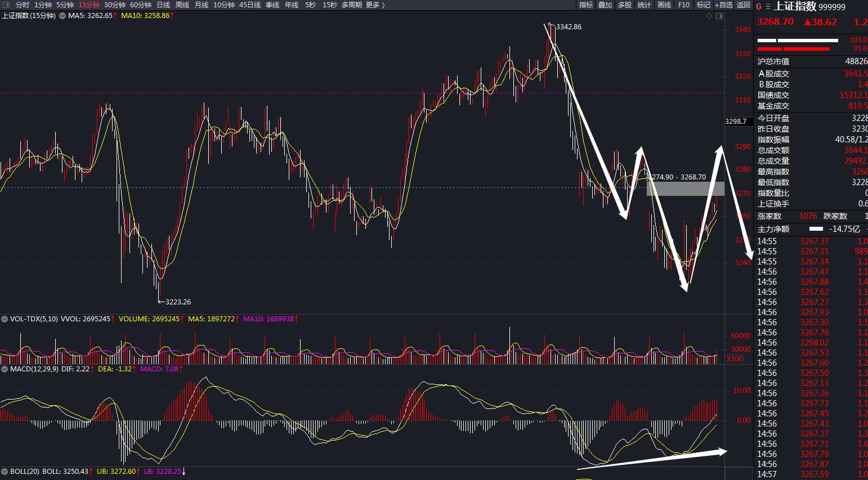Click the DIF: 2.22 value
Viewport: 868px width, 480px height.
click(75, 369)
